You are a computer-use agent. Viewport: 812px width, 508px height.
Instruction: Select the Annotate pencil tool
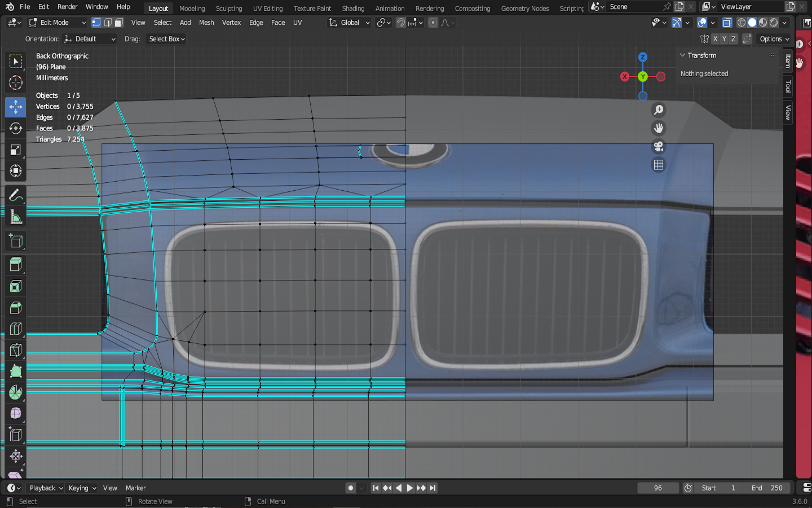pyautogui.click(x=15, y=196)
